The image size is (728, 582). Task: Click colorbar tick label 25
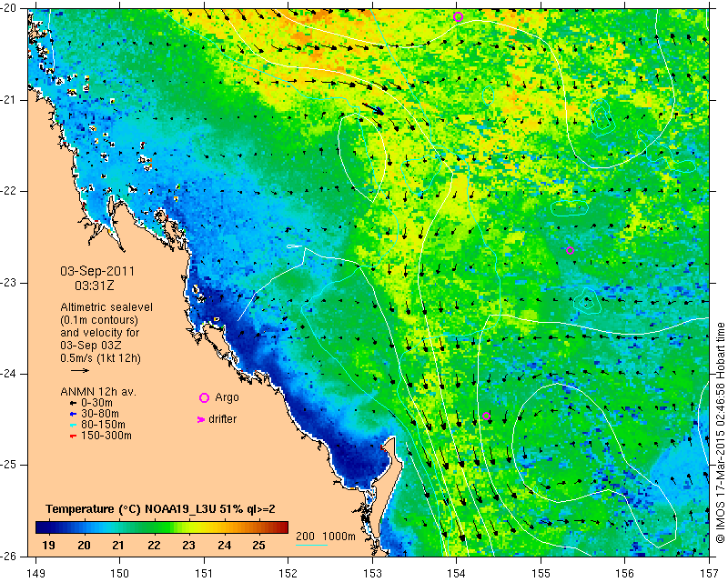click(258, 545)
